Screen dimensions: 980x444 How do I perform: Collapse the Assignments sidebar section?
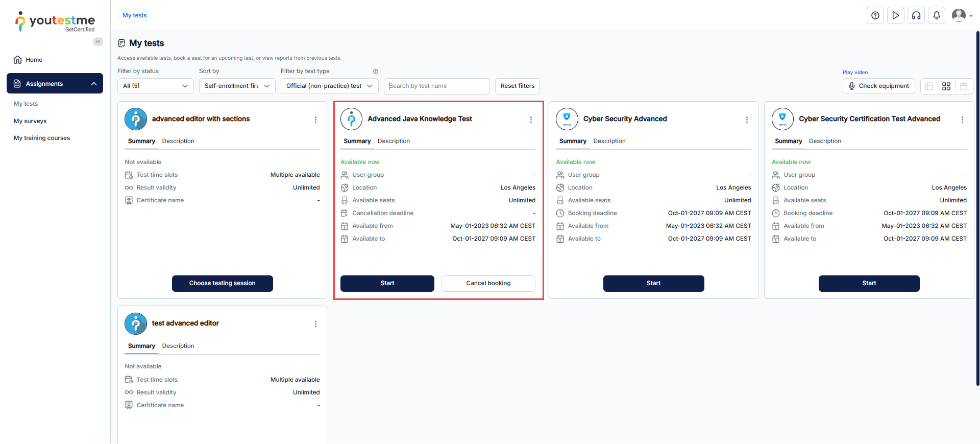pos(94,84)
